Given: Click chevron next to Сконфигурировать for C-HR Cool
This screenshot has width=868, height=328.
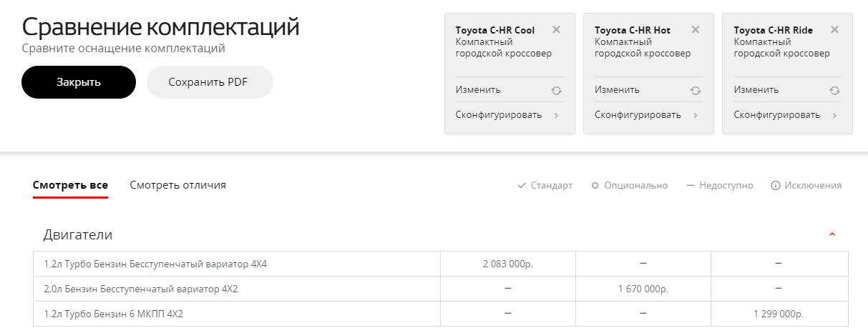Looking at the screenshot, I should click(x=556, y=115).
